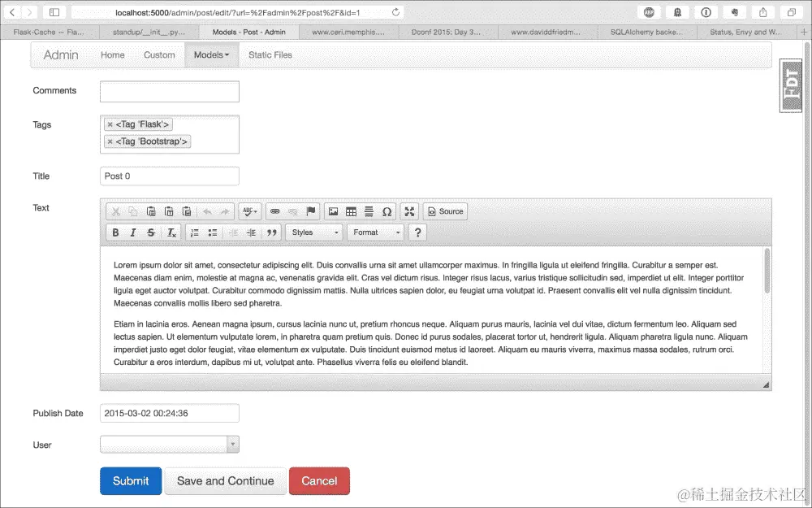Click the Comments input field
The width and height of the screenshot is (812, 508).
170,92
